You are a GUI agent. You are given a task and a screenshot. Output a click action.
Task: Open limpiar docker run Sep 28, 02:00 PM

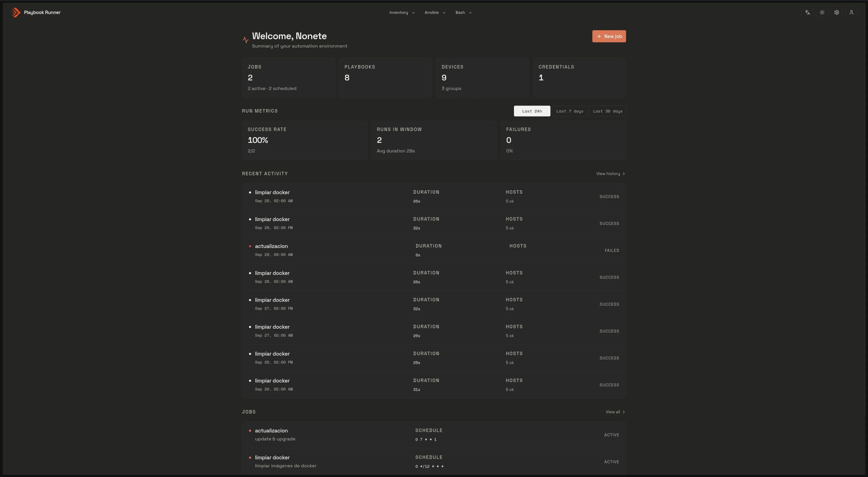[x=434, y=224]
